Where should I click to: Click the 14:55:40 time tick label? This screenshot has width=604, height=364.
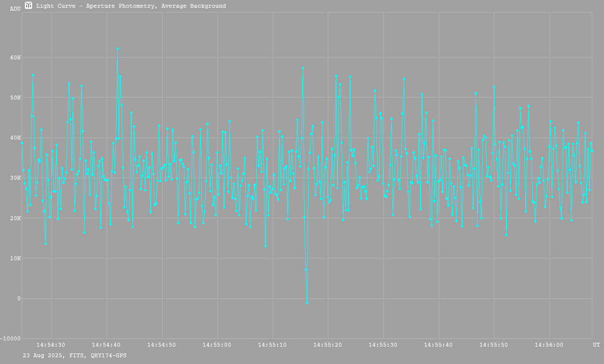438,345
